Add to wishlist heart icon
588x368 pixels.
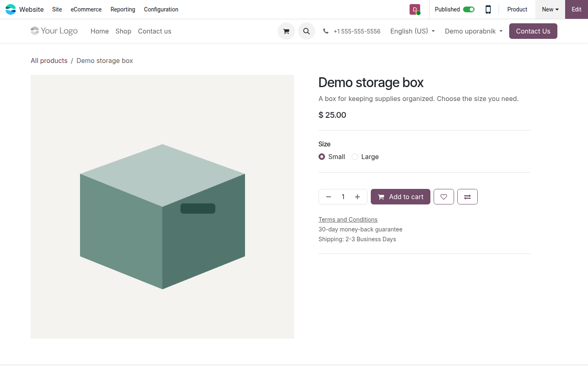click(x=444, y=197)
